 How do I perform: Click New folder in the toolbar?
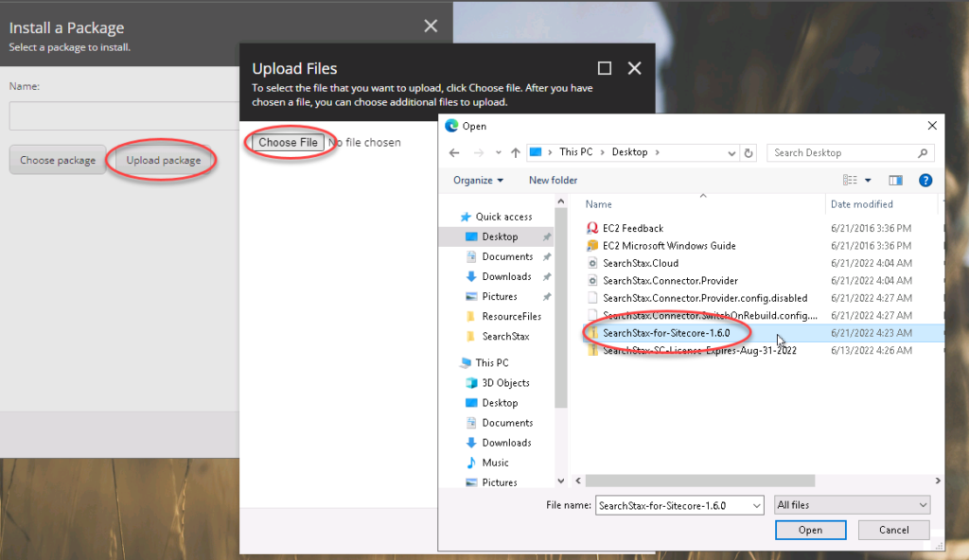point(553,180)
